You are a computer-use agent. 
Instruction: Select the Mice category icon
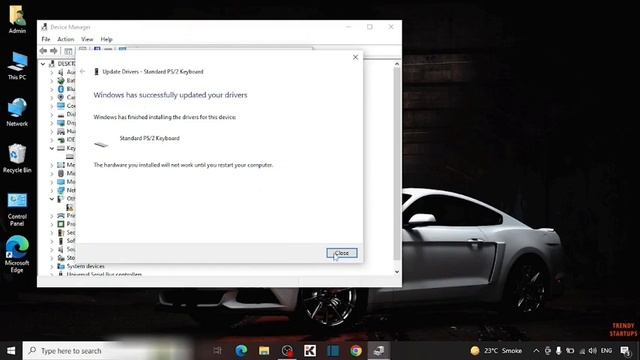pos(61,173)
